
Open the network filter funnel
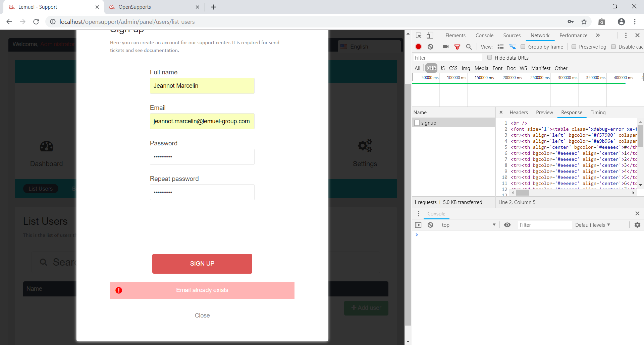(x=457, y=47)
